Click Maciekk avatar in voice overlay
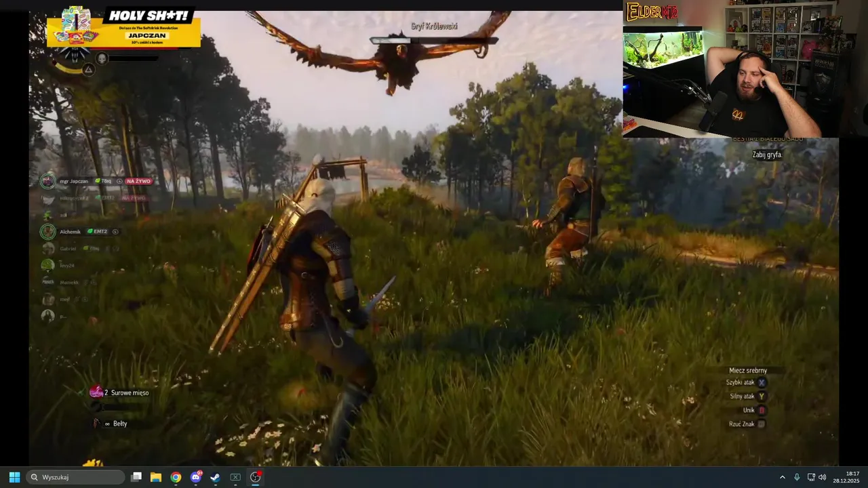Image resolution: width=868 pixels, height=488 pixels. tap(47, 282)
